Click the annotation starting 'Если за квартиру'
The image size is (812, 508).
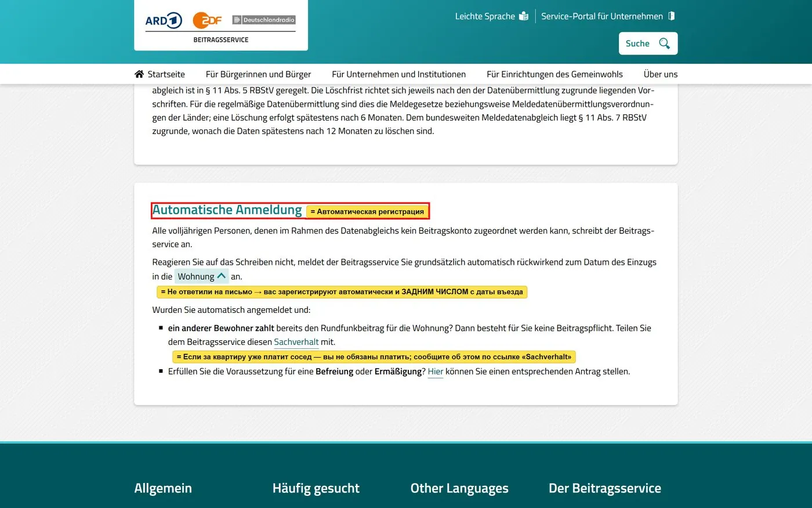[374, 356]
